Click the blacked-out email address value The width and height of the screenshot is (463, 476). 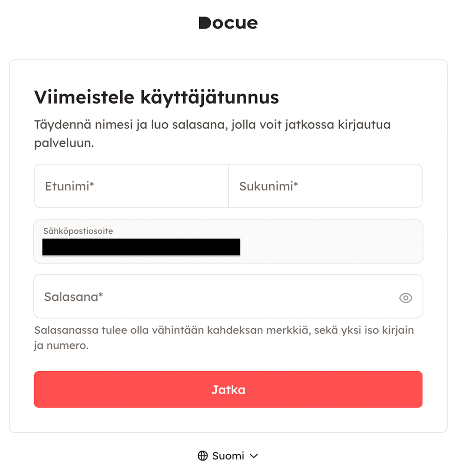coord(141,247)
